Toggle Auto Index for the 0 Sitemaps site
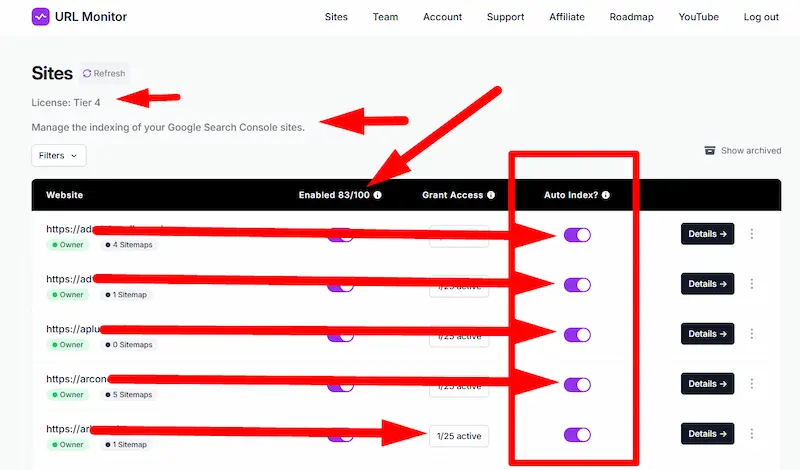800x470 pixels. [x=577, y=335]
